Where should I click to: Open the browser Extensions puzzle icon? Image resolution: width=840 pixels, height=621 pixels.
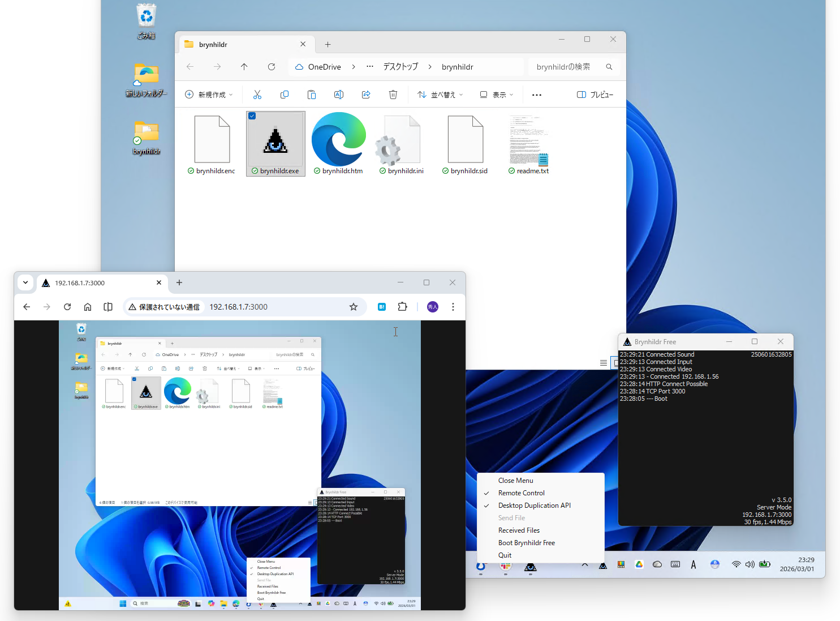[402, 307]
